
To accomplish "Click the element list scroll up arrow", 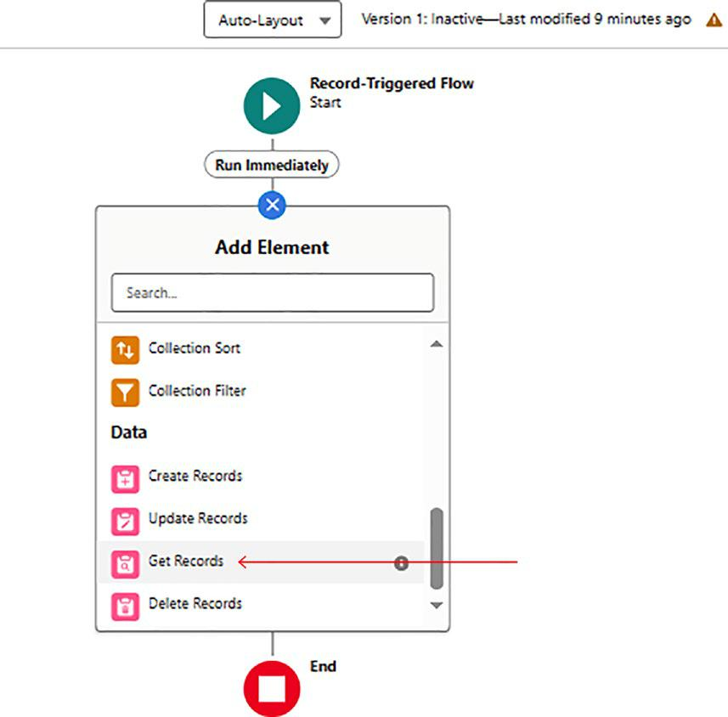I will [x=437, y=344].
